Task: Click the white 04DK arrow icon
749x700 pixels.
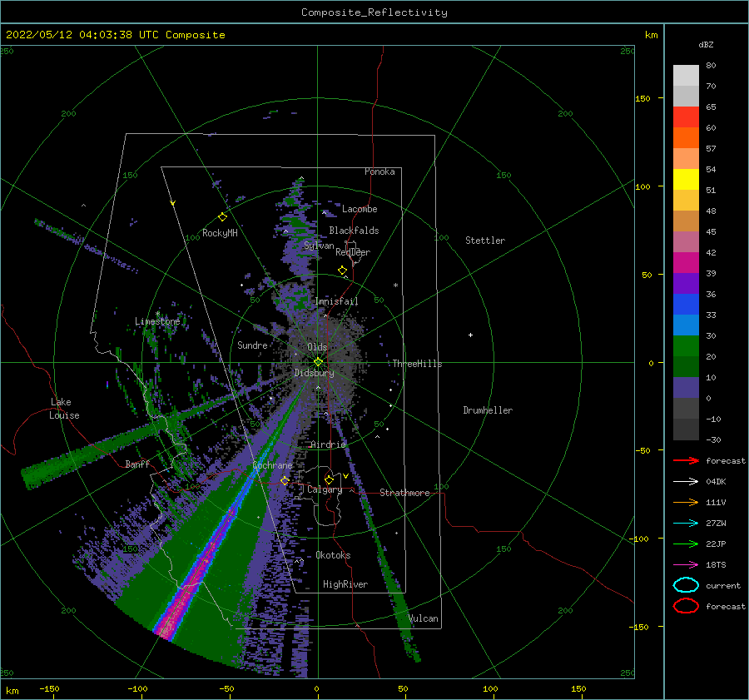Action: pyautogui.click(x=686, y=482)
